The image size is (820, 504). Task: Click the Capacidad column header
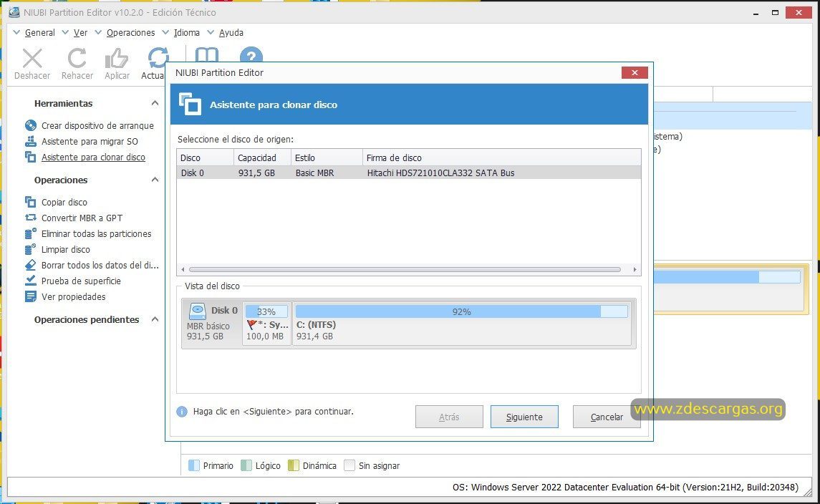point(263,157)
